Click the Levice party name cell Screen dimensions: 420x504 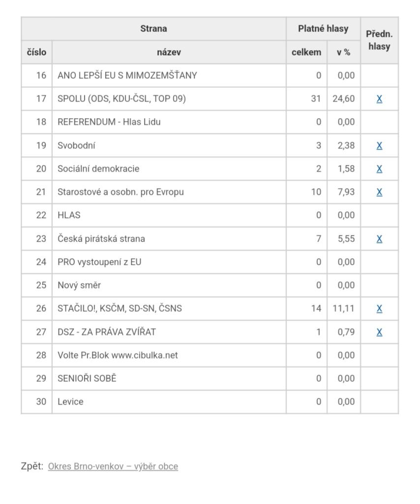point(71,402)
